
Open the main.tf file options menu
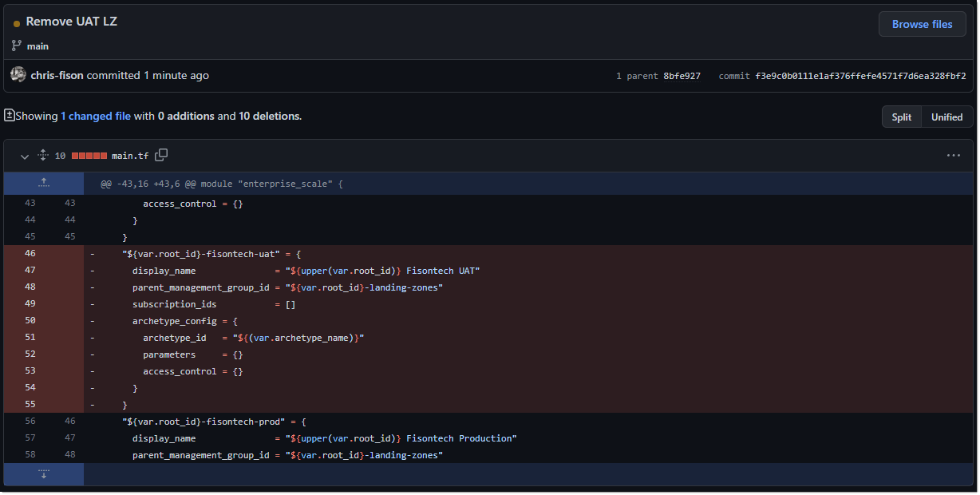pyautogui.click(x=954, y=156)
